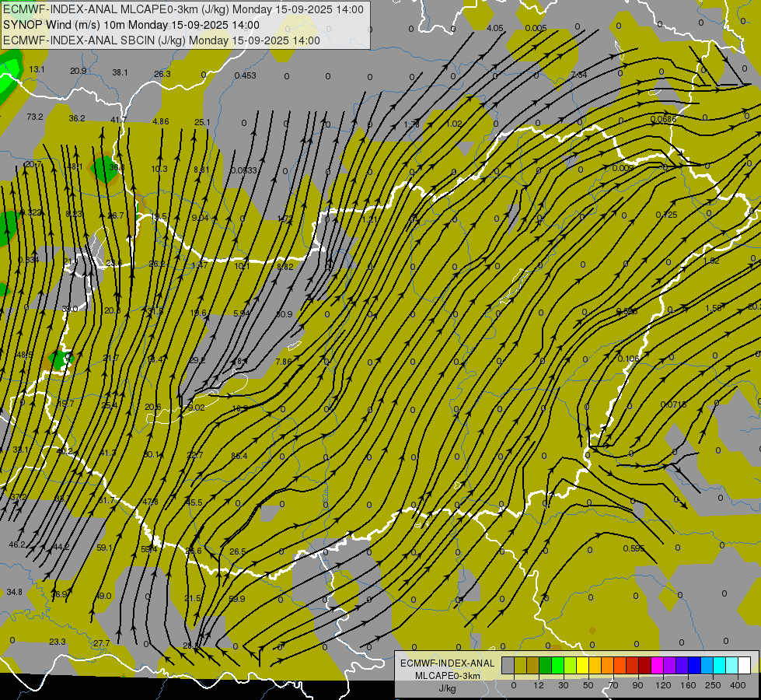Viewport: 761px width, 700px height.
Task: Click the SBCIN title line
Action: pos(162,40)
